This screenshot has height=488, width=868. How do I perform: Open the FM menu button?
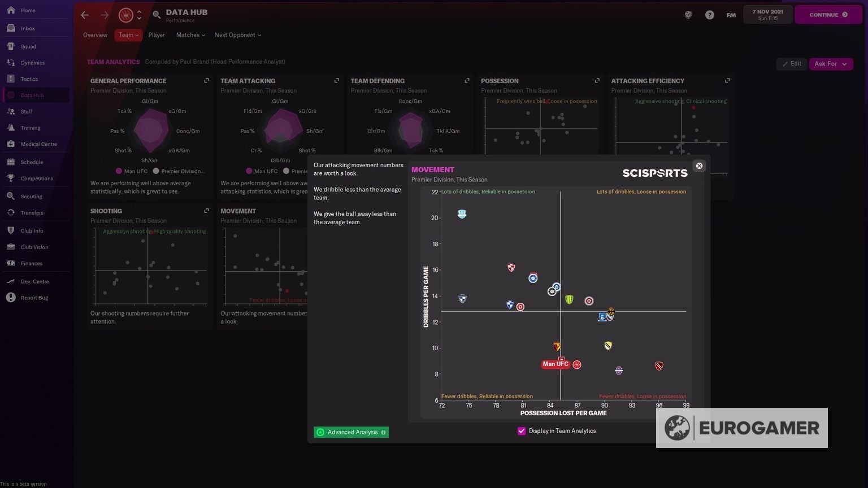[731, 15]
